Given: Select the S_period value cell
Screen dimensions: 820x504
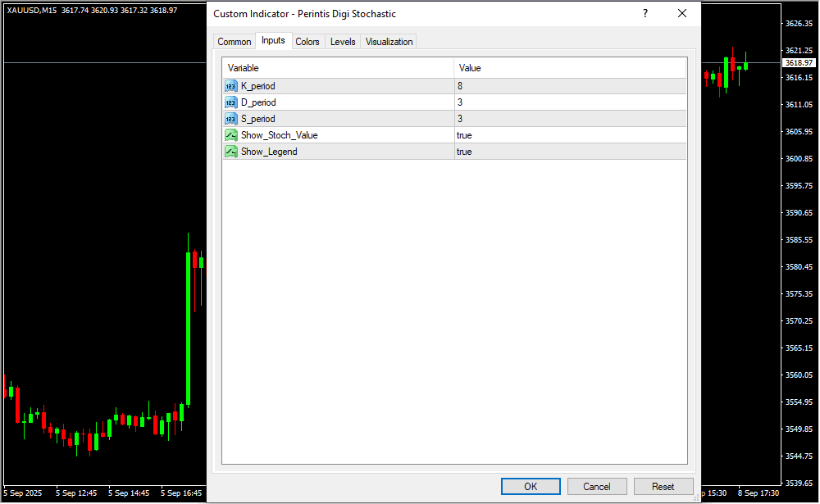Looking at the screenshot, I should [570, 119].
